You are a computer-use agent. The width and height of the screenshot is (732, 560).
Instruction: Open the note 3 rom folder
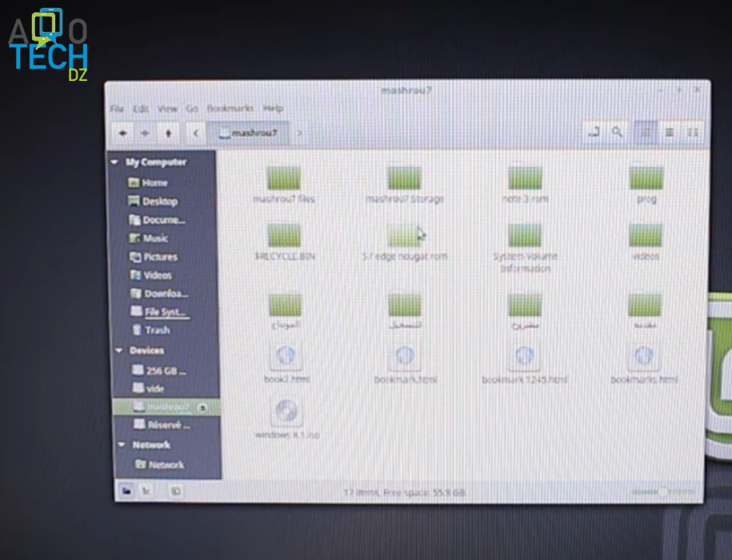tap(525, 179)
